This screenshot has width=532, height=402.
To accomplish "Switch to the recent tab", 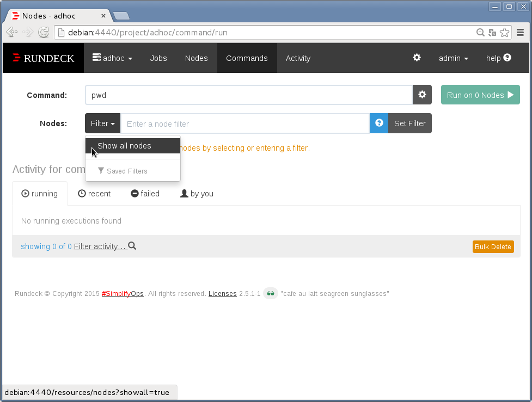I will pos(94,194).
